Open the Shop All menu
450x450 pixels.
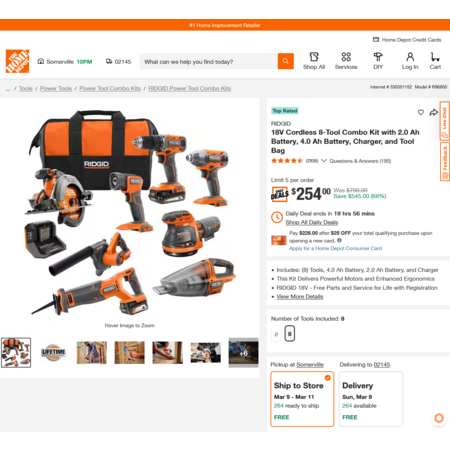314,61
